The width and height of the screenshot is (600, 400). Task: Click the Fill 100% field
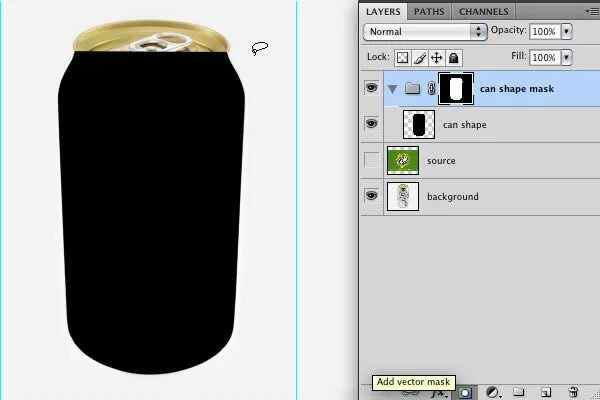click(545, 57)
